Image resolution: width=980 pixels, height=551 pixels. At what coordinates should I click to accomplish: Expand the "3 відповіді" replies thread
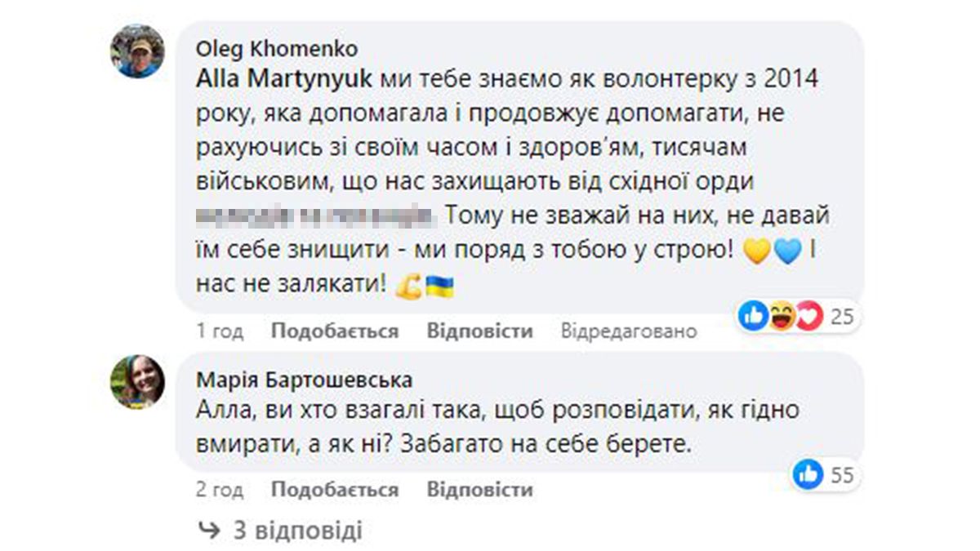(x=297, y=531)
